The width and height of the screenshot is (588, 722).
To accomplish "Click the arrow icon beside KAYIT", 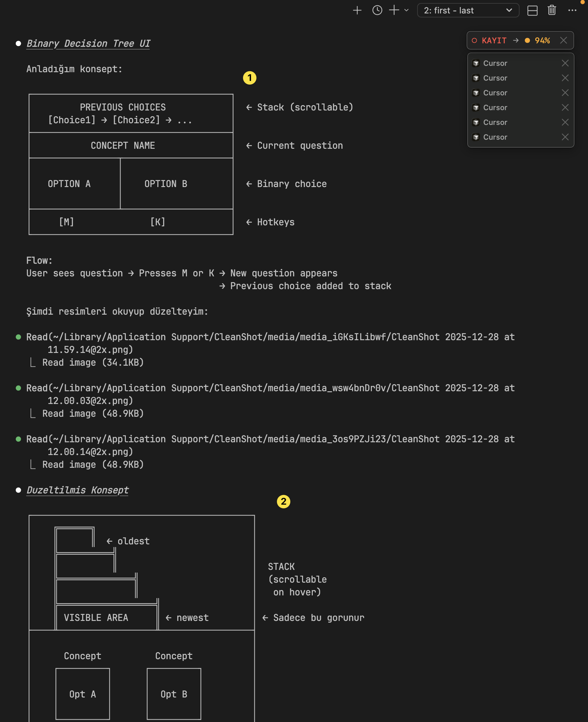I will point(516,40).
